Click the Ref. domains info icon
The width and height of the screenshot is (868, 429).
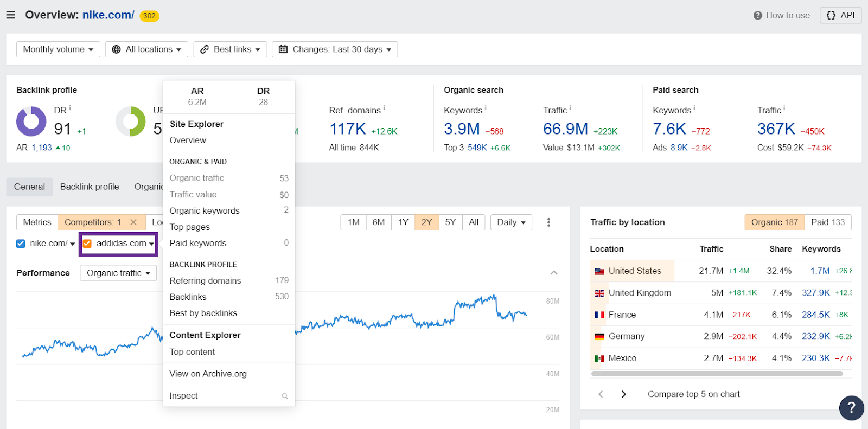384,108
